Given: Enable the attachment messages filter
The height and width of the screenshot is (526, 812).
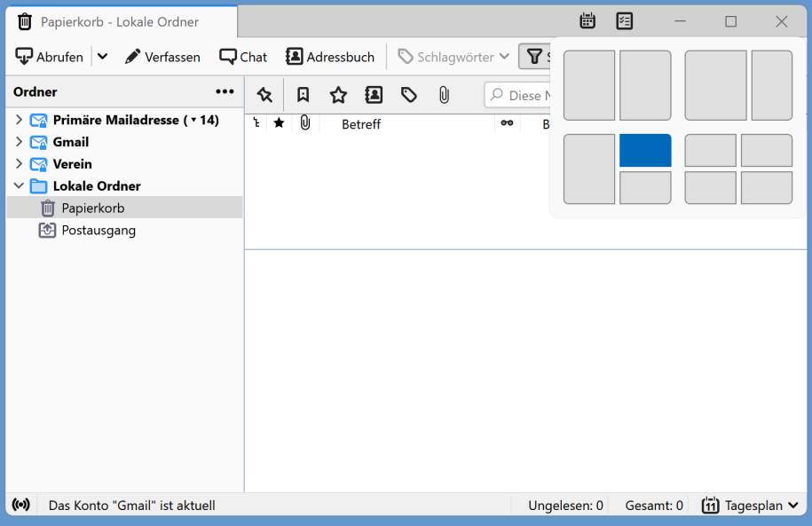Looking at the screenshot, I should [443, 94].
